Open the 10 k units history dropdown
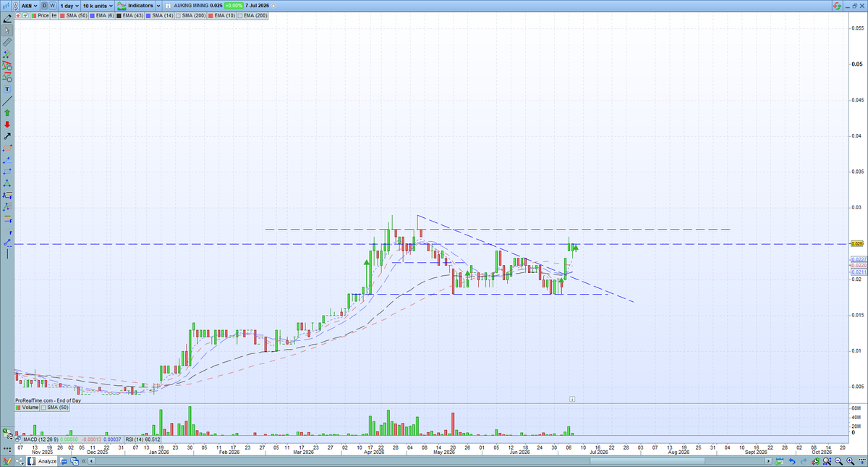Viewport: 868px width, 467px height. (98, 6)
